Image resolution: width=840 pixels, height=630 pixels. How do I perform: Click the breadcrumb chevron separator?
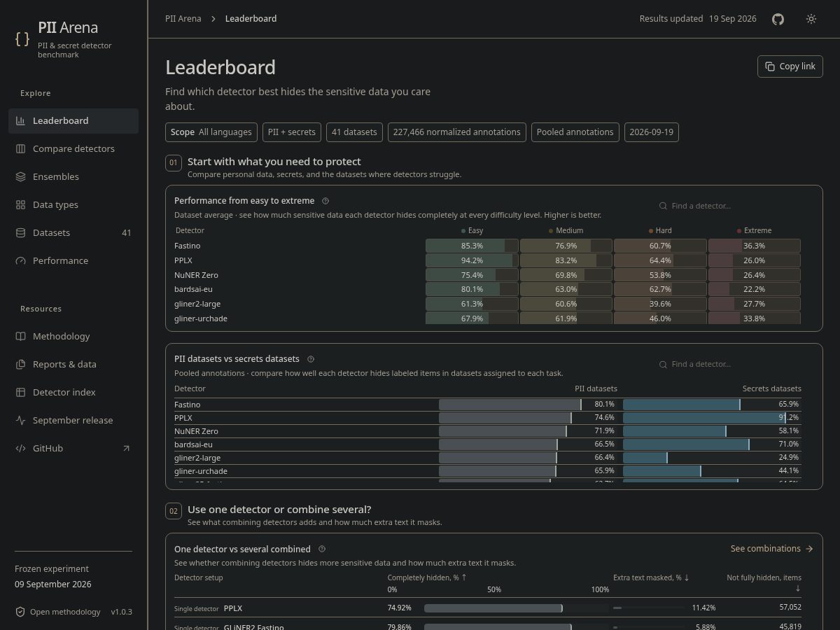pyautogui.click(x=213, y=19)
